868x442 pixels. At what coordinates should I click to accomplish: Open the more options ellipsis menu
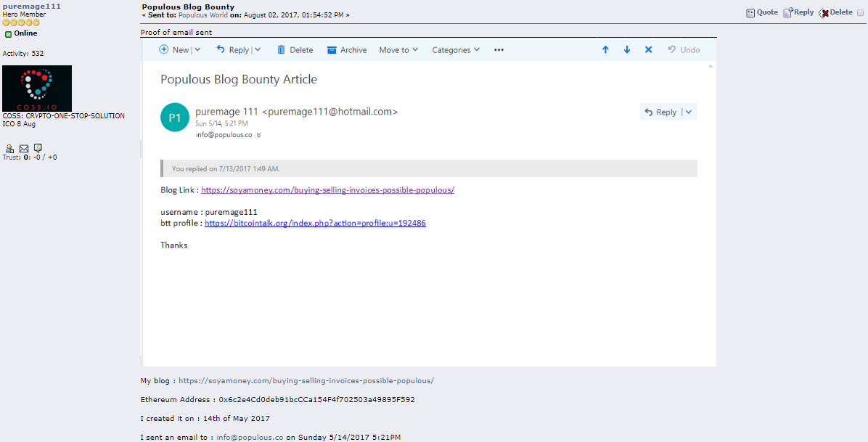point(499,50)
